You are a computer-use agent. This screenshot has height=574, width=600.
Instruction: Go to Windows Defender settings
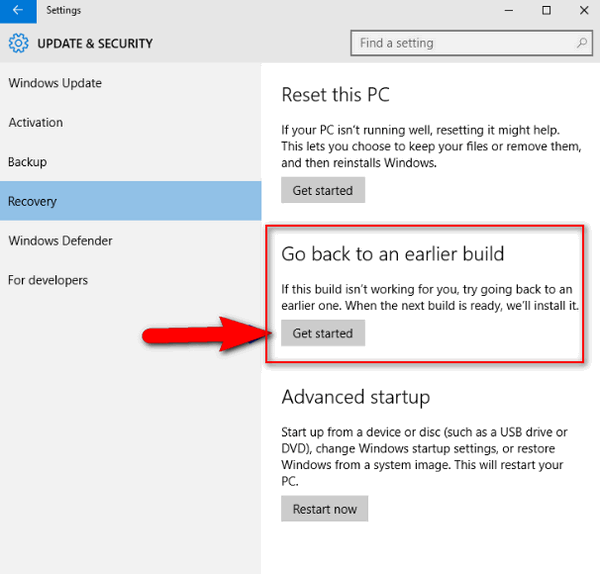click(130, 241)
